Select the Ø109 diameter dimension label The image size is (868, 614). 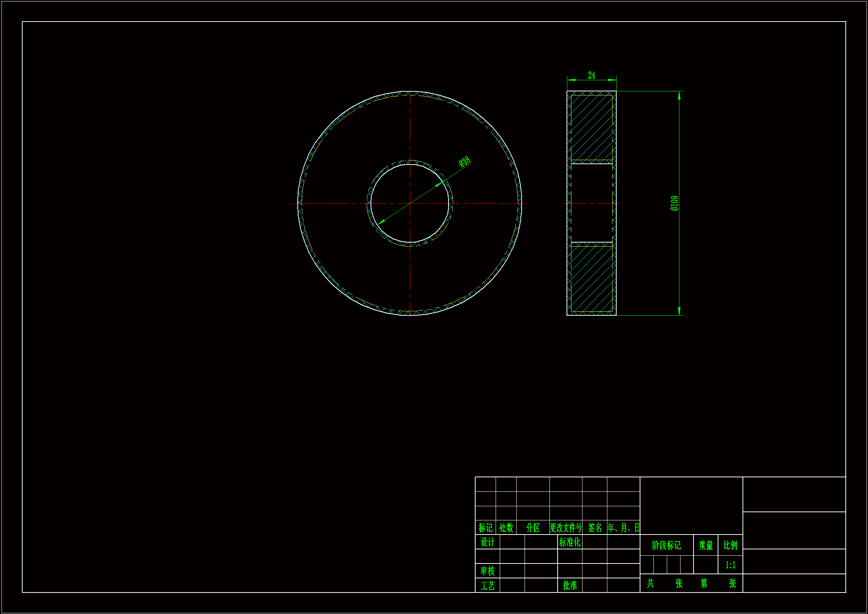point(674,204)
